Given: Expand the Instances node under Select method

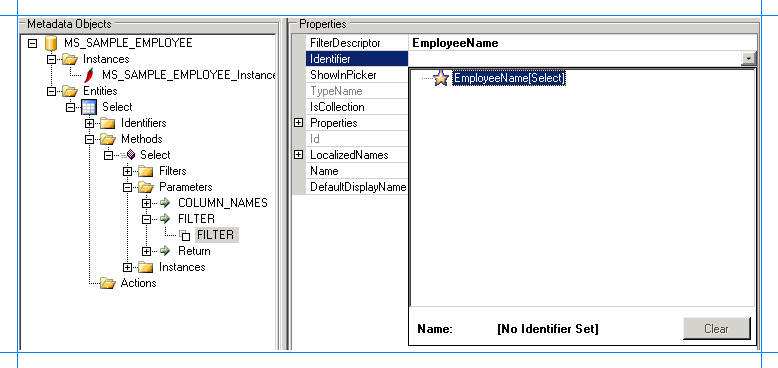Looking at the screenshot, I should 128,267.
